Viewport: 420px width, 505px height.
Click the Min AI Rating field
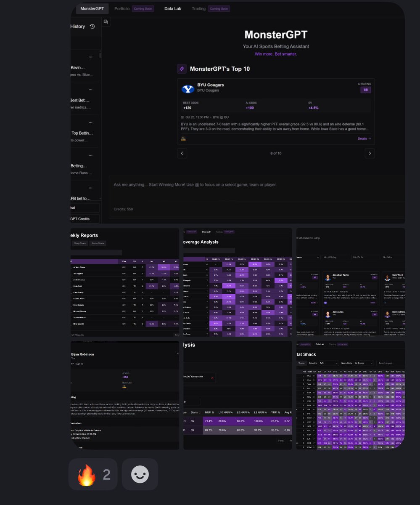tap(336, 257)
